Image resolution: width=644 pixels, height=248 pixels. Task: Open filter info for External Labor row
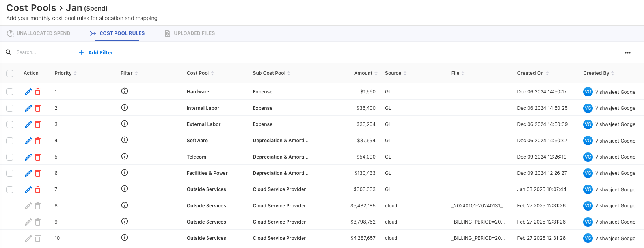125,124
